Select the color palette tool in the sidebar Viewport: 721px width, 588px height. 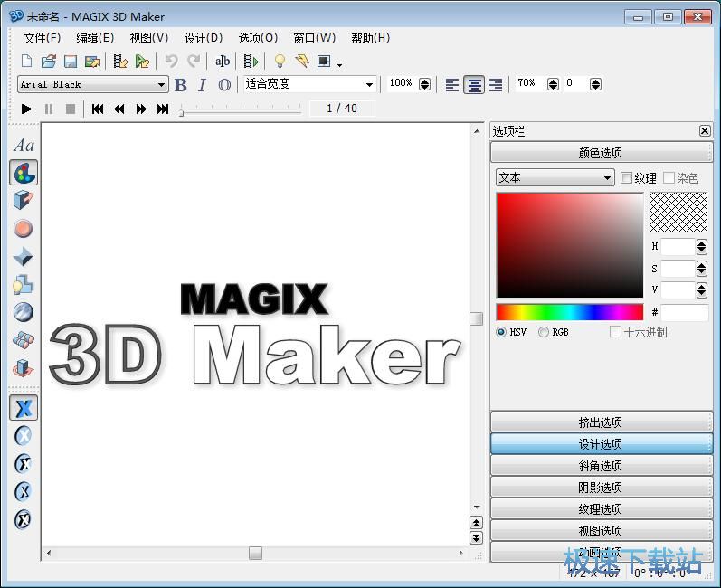[x=24, y=173]
